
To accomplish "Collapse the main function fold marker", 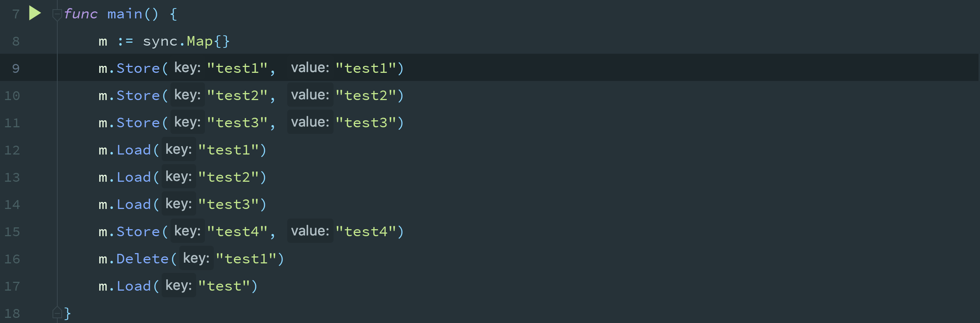I will click(x=57, y=14).
